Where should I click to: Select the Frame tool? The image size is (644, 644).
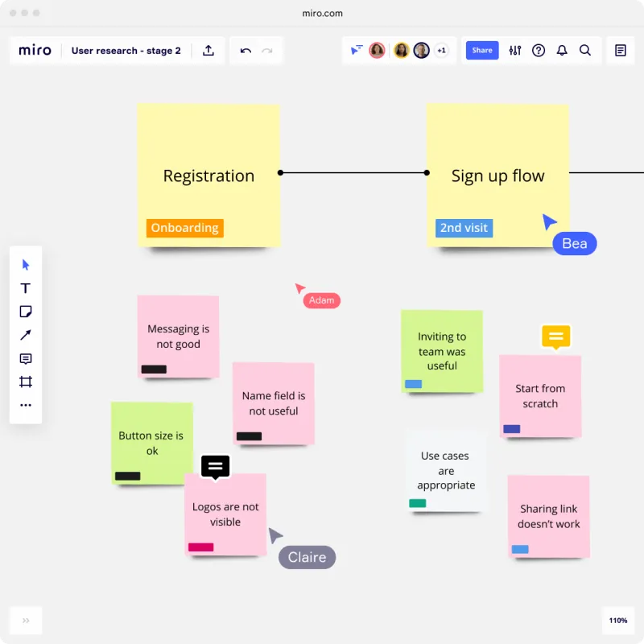(x=26, y=382)
